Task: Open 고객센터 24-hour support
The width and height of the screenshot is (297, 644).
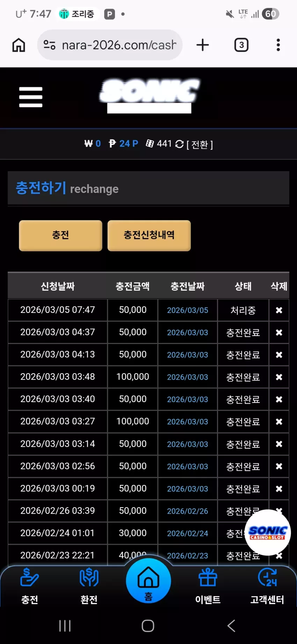Action: coord(267,586)
